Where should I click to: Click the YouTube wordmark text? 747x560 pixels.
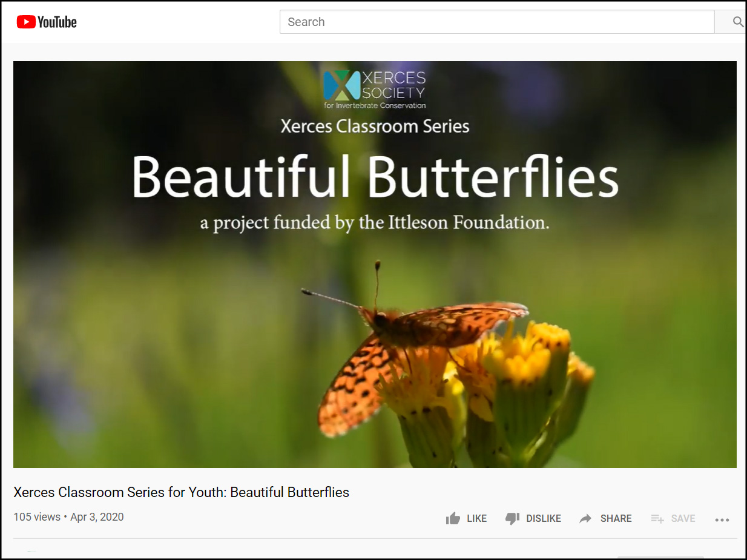(x=57, y=22)
